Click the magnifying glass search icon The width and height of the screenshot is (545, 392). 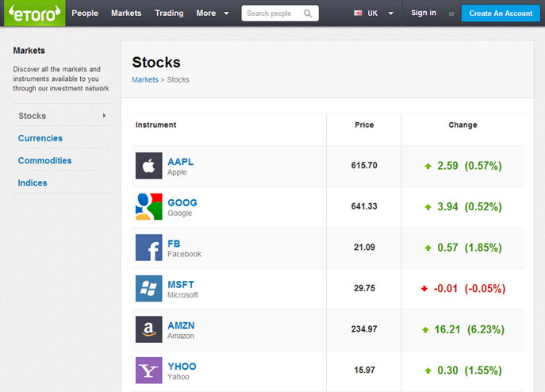click(x=308, y=13)
